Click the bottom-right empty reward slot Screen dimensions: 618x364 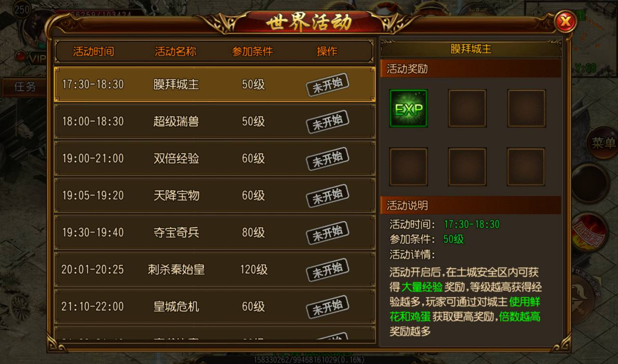pos(526,167)
